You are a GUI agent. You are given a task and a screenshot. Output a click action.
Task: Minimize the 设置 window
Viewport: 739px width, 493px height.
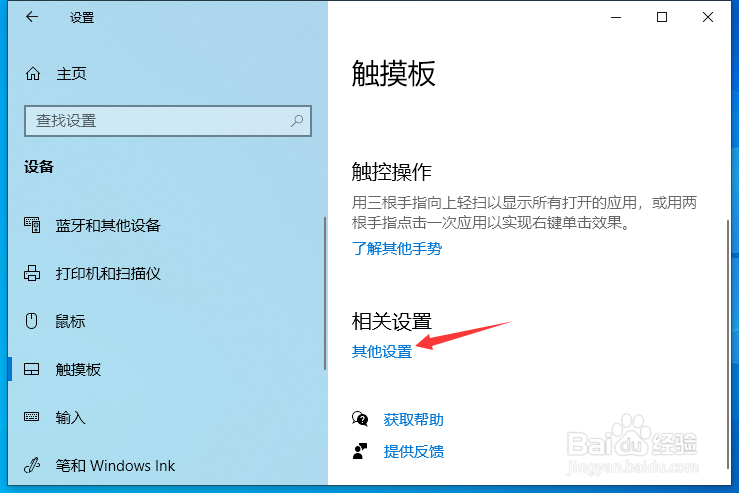click(616, 17)
